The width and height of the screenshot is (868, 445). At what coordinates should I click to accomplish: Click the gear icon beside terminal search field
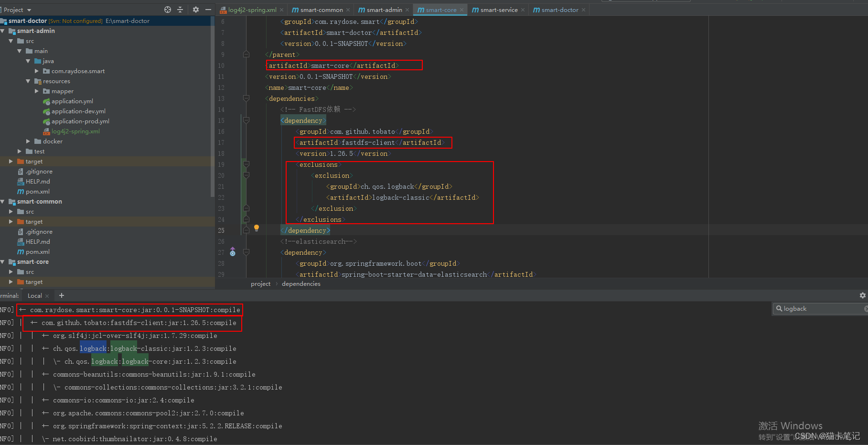(863, 295)
